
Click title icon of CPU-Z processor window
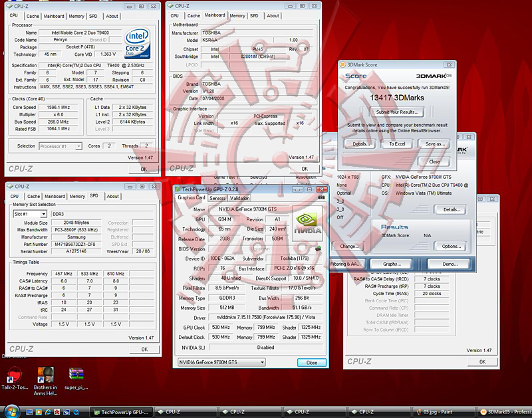coord(10,6)
